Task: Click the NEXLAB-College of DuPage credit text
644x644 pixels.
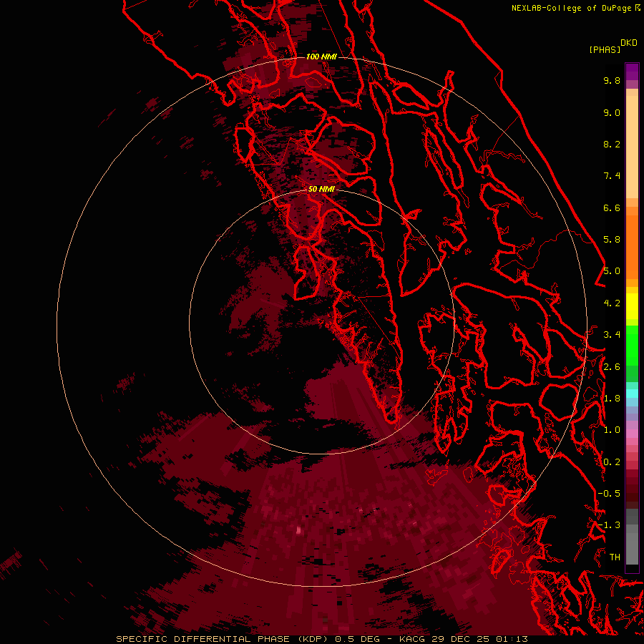Action: click(x=572, y=8)
